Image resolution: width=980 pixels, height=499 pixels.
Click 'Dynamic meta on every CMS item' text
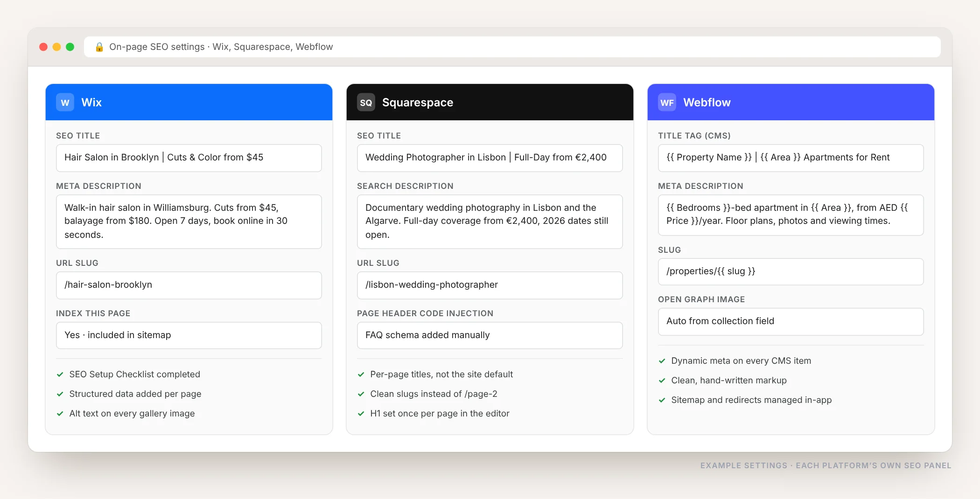tap(741, 361)
